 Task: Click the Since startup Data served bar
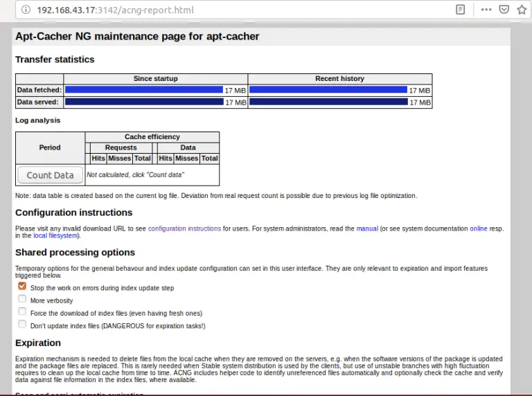[144, 102]
